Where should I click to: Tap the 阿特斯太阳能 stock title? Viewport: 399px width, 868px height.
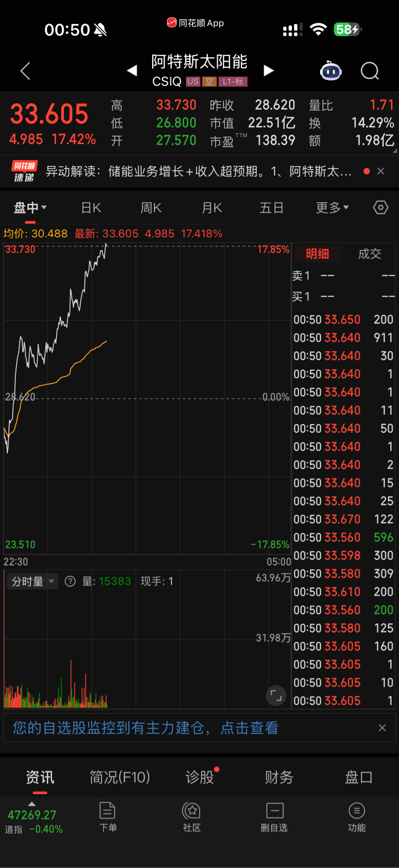tap(199, 62)
